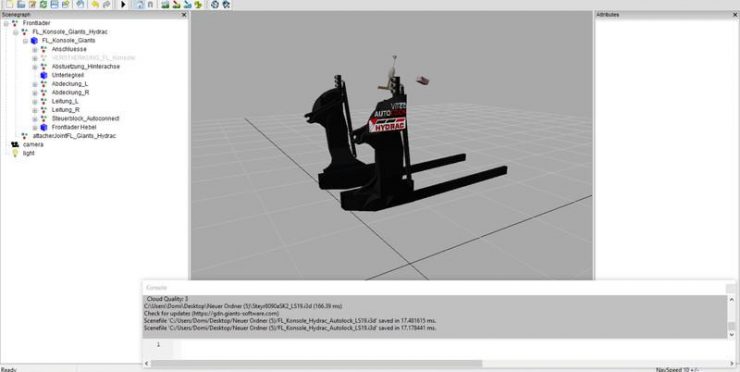The height and width of the screenshot is (372, 740).
Task: Click the black Play button in toolbar
Action: (123, 4)
